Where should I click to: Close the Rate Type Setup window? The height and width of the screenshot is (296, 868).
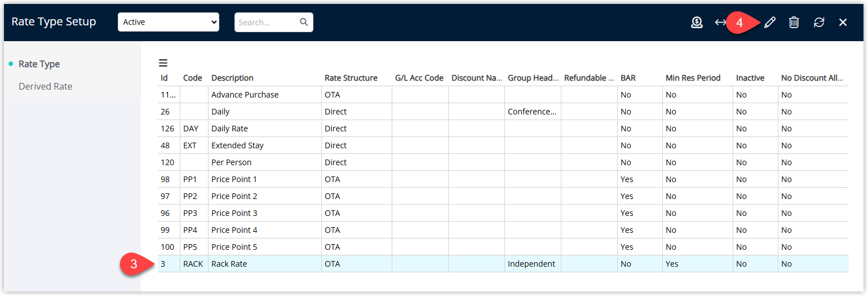pyautogui.click(x=843, y=23)
